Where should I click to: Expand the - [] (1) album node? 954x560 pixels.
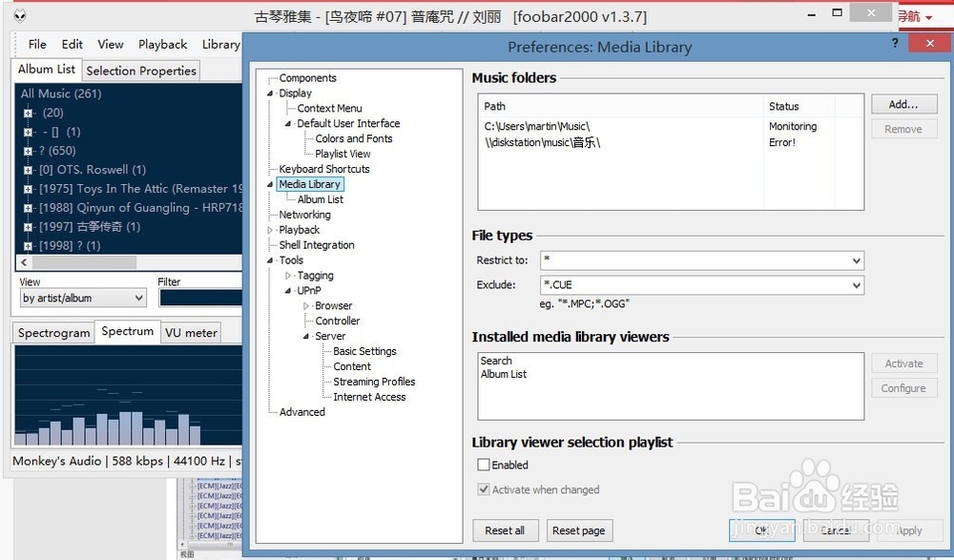tap(28, 132)
